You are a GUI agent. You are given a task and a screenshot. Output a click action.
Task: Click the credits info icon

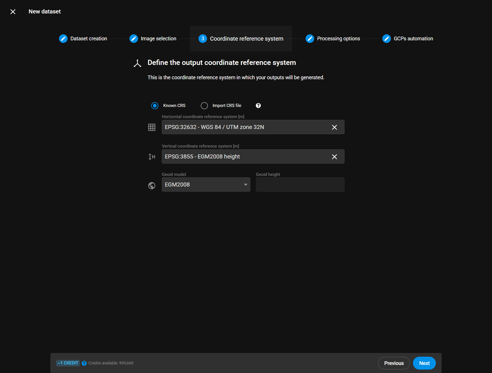coord(84,363)
